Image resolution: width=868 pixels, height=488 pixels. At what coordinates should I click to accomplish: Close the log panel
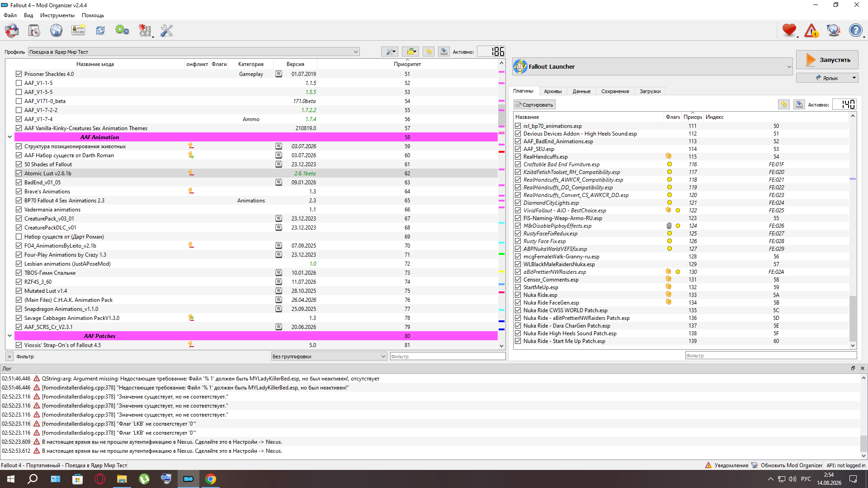click(862, 368)
